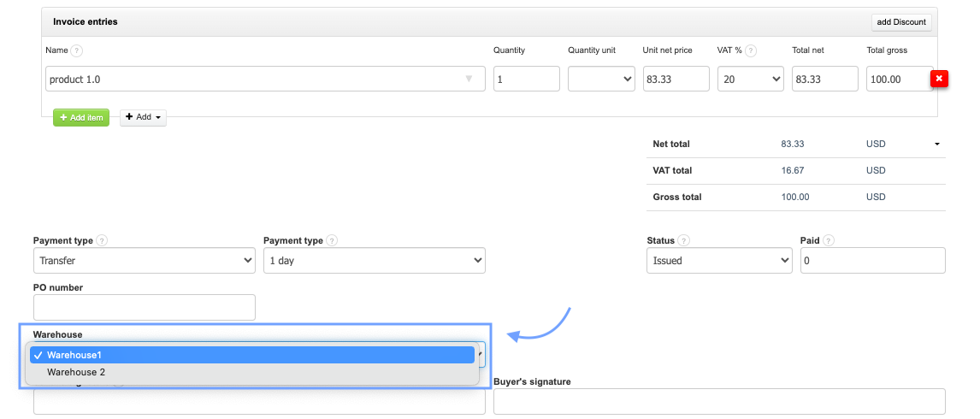Select Warehouse 2 from the list

pos(76,372)
